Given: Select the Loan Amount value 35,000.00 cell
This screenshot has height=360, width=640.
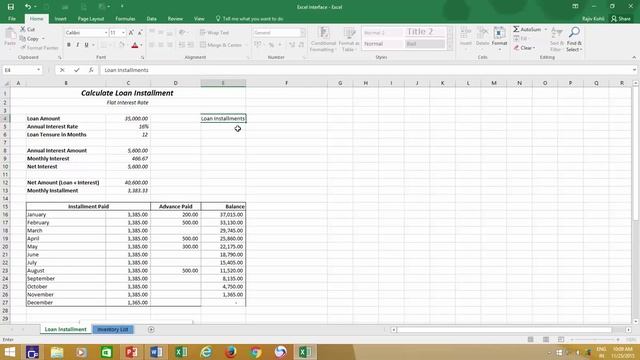Looking at the screenshot, I should 128,118.
